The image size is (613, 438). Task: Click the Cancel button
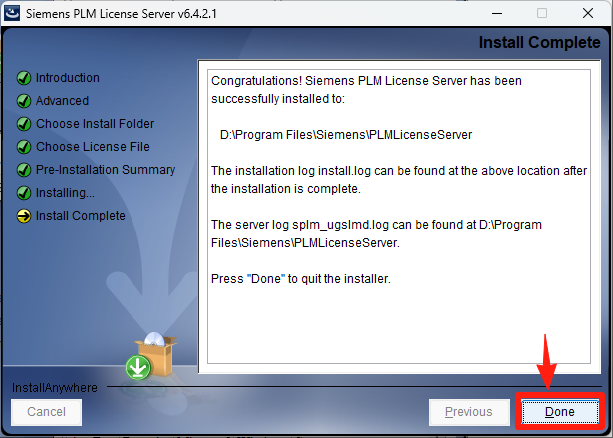tap(47, 412)
